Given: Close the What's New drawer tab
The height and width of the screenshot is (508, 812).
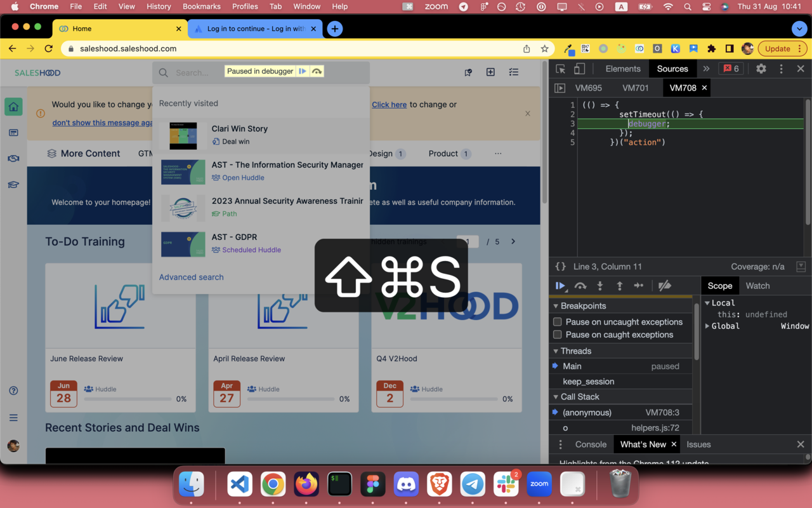Looking at the screenshot, I should coord(674,444).
